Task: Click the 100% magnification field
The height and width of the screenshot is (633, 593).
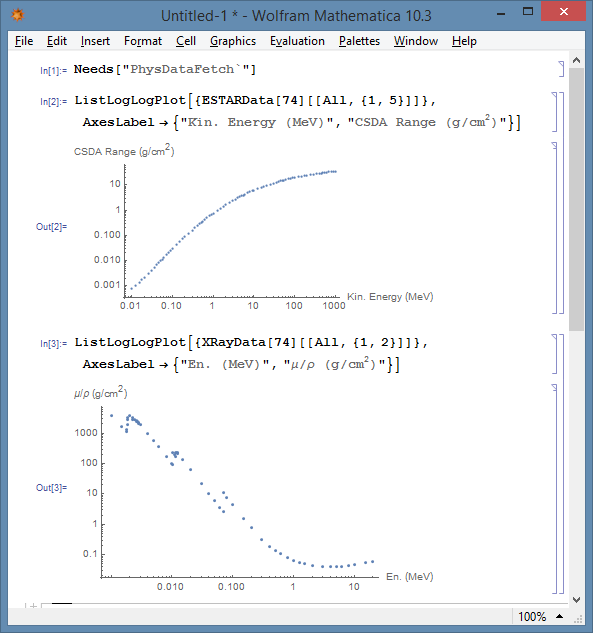Action: click(x=532, y=616)
